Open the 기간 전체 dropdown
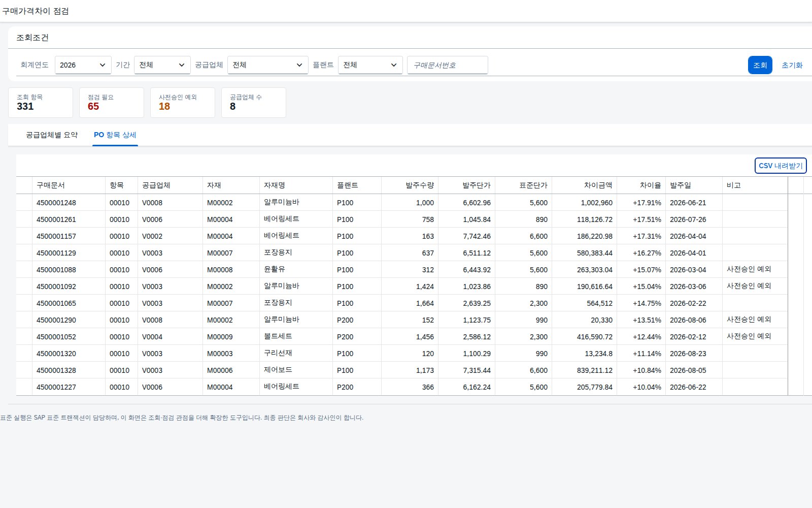The width and height of the screenshot is (812, 508). 162,65
